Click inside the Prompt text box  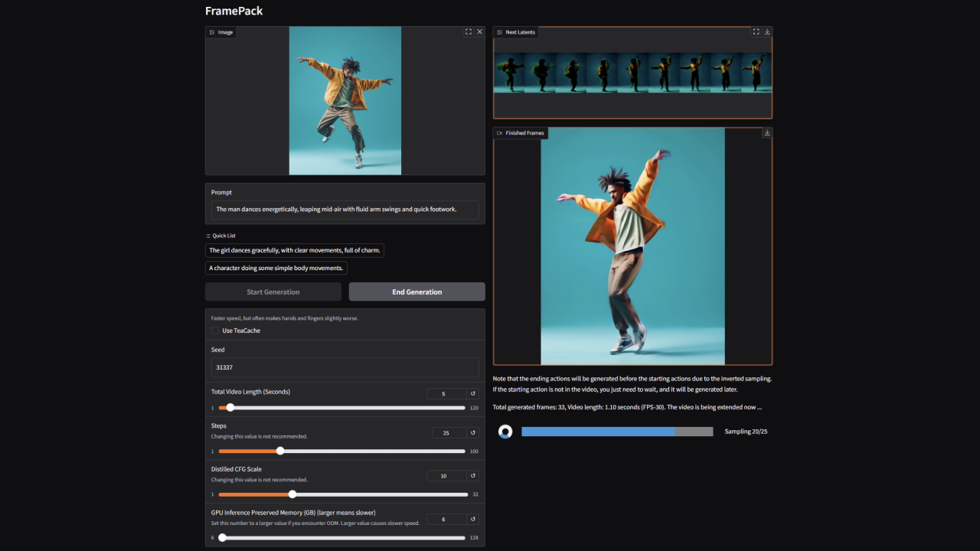345,209
